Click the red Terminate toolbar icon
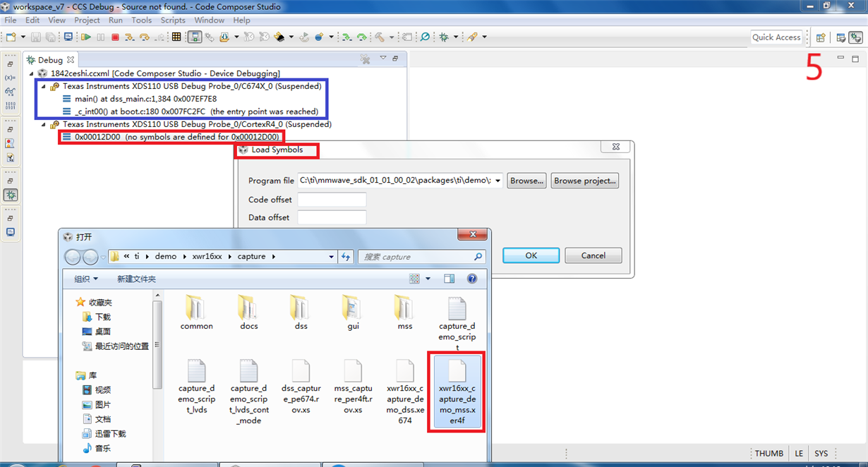The height and width of the screenshot is (467, 868). click(115, 37)
